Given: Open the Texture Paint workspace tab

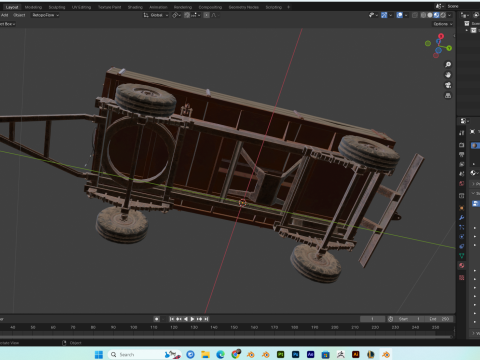Looking at the screenshot, I should coord(109,7).
